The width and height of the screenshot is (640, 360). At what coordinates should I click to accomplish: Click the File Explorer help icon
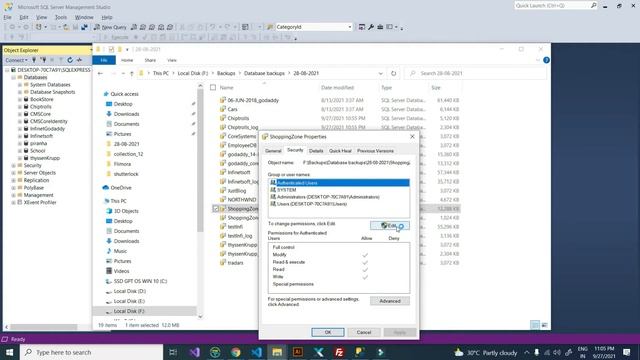546,60
